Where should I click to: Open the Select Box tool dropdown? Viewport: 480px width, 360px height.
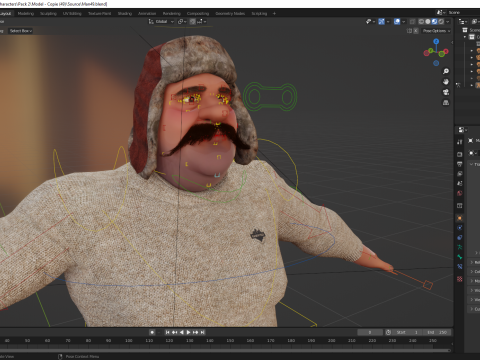click(x=21, y=31)
